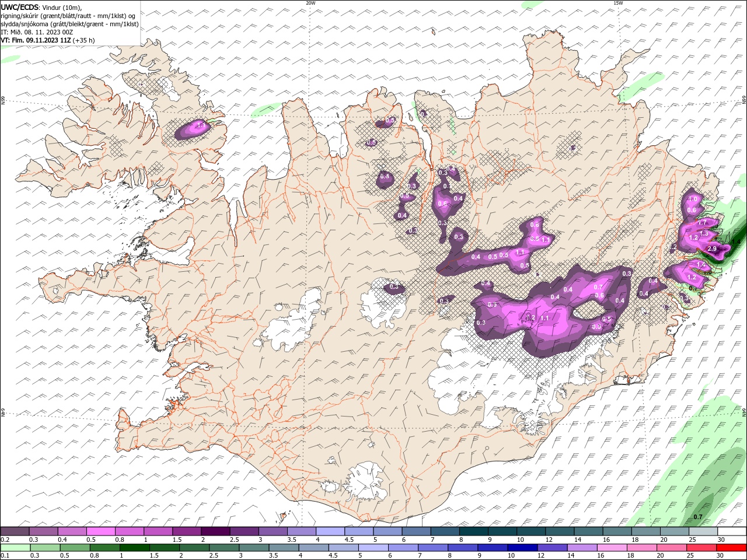Click the violet 12–14 rain legend swatch
This screenshot has width=747, height=560.
pyautogui.click(x=551, y=548)
